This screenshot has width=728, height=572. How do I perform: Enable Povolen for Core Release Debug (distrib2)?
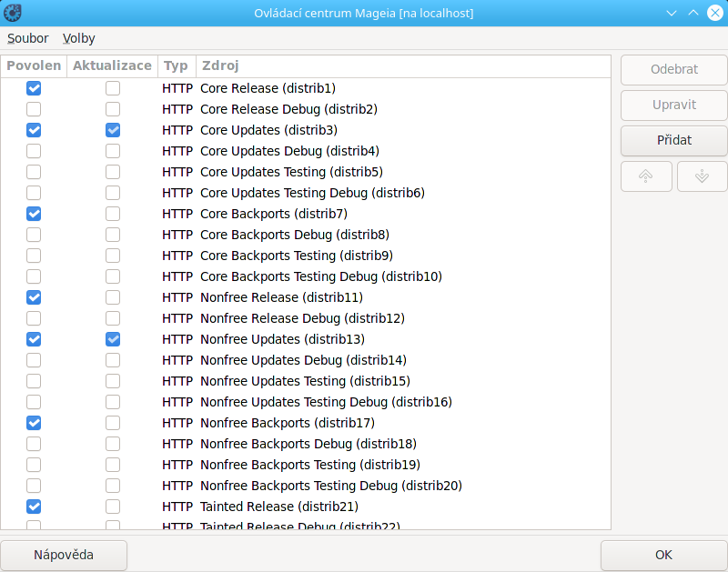point(34,109)
